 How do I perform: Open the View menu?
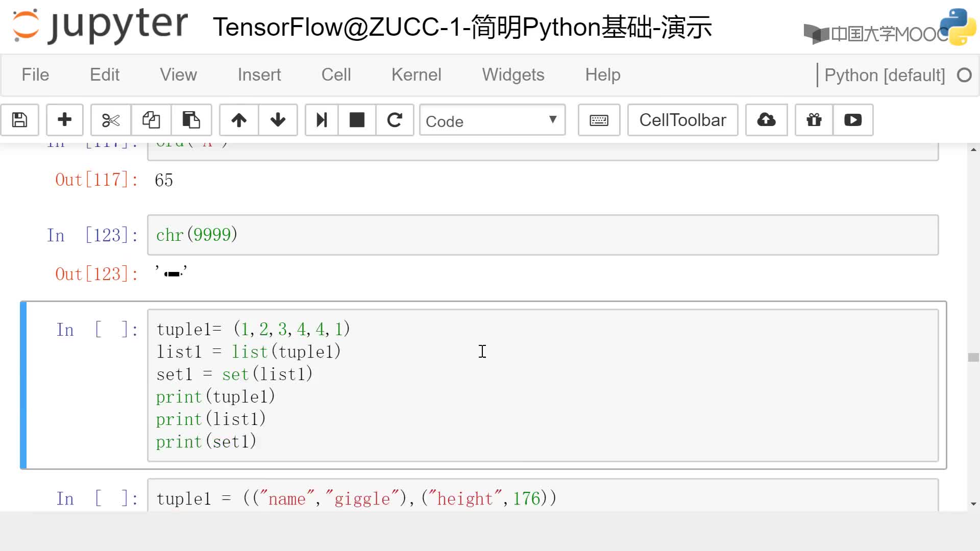(178, 75)
